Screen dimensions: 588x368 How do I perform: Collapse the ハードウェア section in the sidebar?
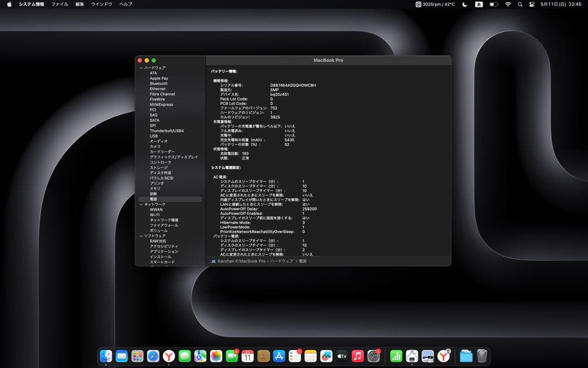click(140, 67)
